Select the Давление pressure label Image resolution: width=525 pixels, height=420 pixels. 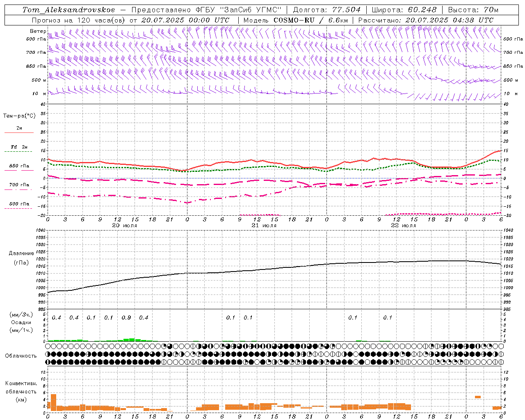pos(21,253)
